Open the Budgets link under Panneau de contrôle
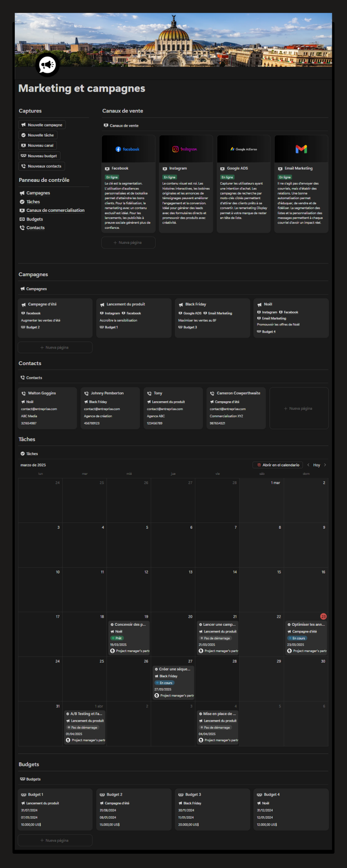The height and width of the screenshot is (868, 347). point(34,219)
